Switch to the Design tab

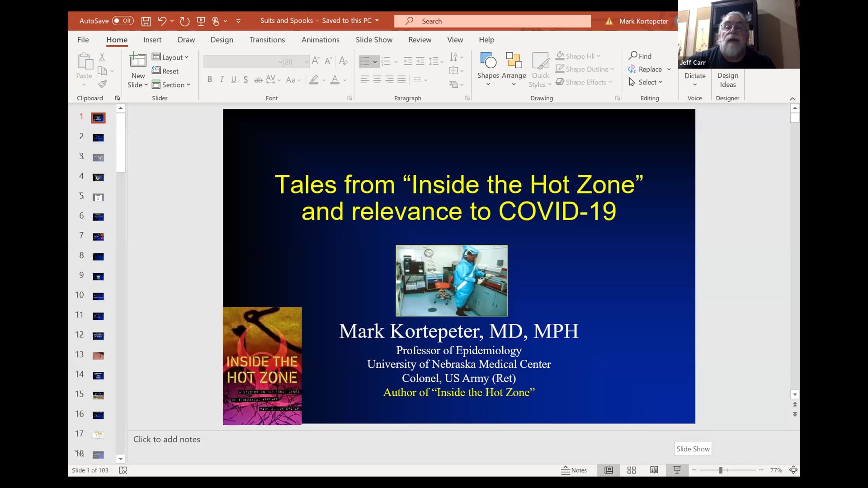coord(222,40)
